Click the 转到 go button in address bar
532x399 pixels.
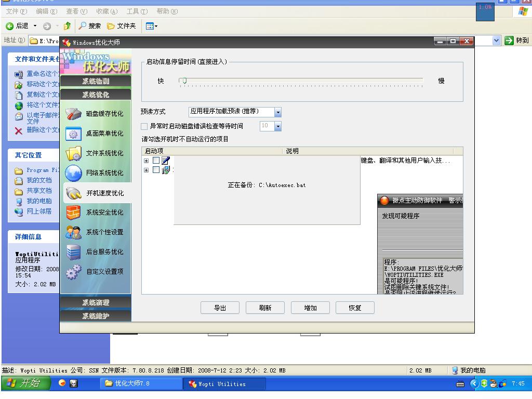(x=517, y=41)
